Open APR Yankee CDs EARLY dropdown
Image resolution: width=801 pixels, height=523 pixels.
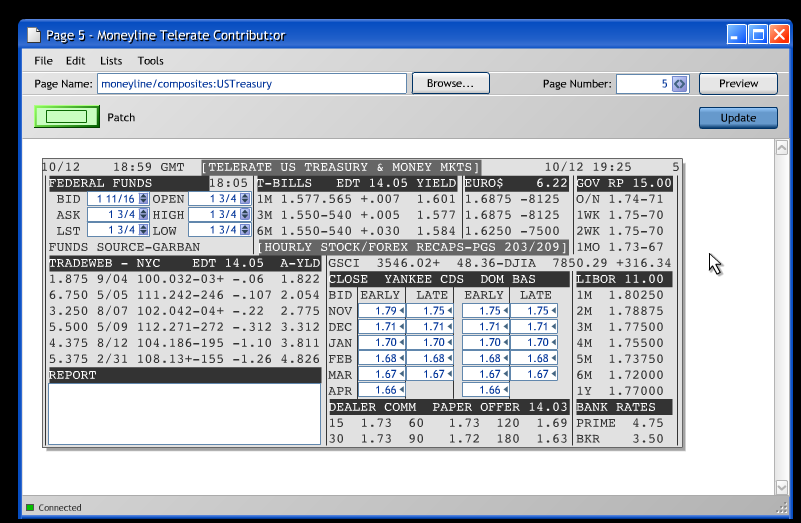point(402,390)
